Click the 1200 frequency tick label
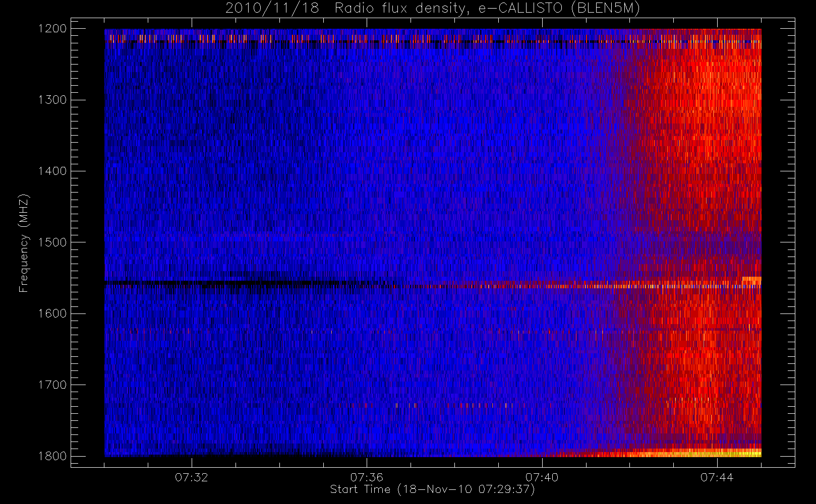This screenshot has height=504, width=816. 52,29
